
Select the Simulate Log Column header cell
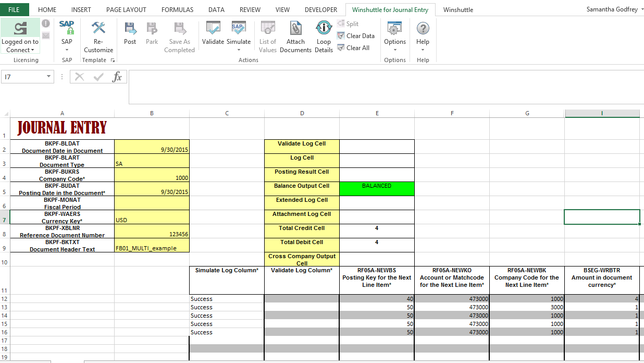tap(227, 280)
